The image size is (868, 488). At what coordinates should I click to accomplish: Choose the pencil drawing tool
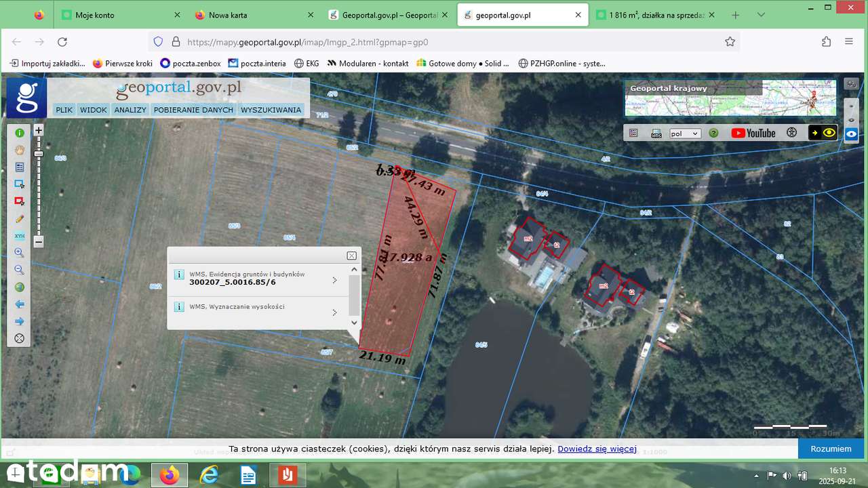(x=20, y=218)
